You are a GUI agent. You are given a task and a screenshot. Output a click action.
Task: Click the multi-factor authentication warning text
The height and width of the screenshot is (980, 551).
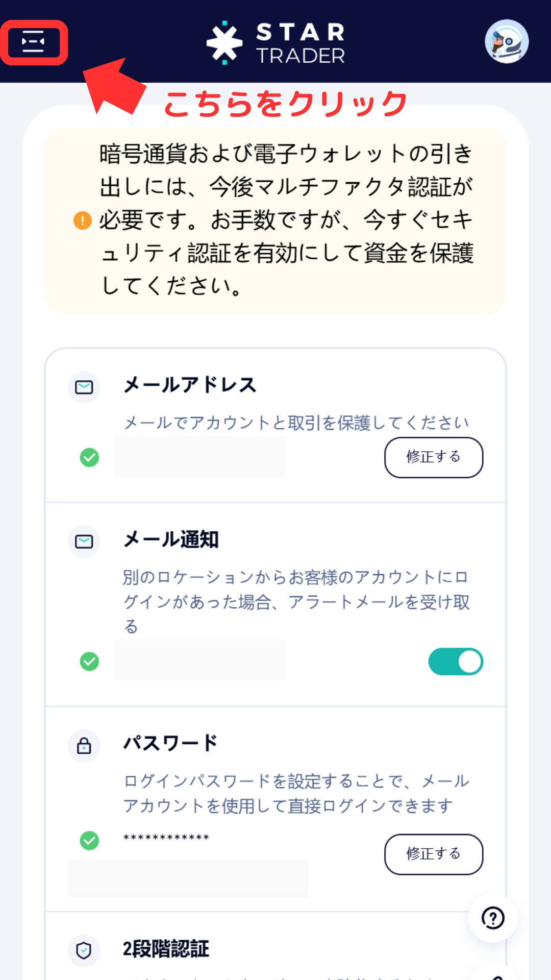click(286, 220)
